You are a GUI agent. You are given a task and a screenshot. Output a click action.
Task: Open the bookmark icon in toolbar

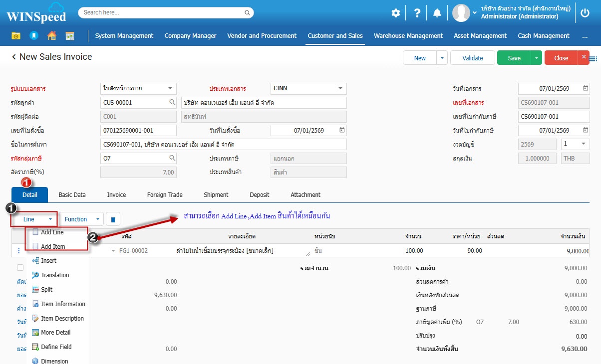coord(34,36)
